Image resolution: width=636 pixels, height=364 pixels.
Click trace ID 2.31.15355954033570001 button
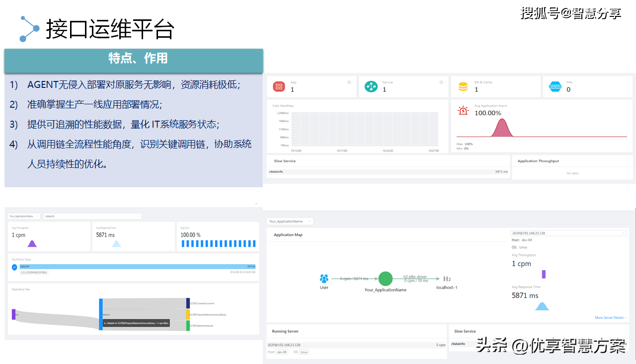34,273
